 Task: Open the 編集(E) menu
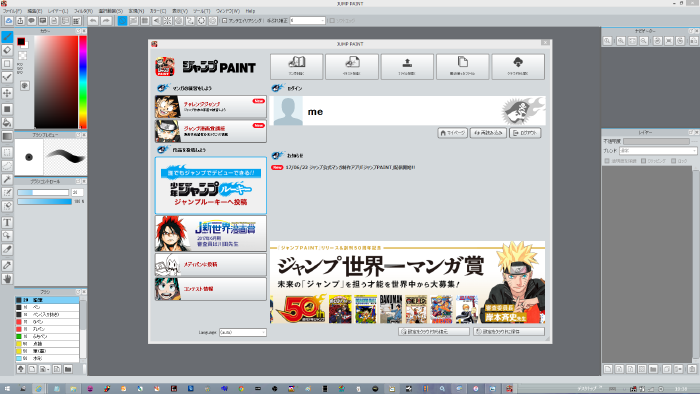[34, 11]
